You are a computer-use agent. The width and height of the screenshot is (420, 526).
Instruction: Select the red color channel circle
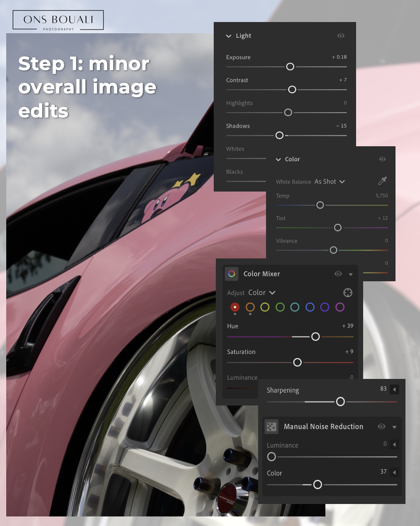click(x=235, y=307)
